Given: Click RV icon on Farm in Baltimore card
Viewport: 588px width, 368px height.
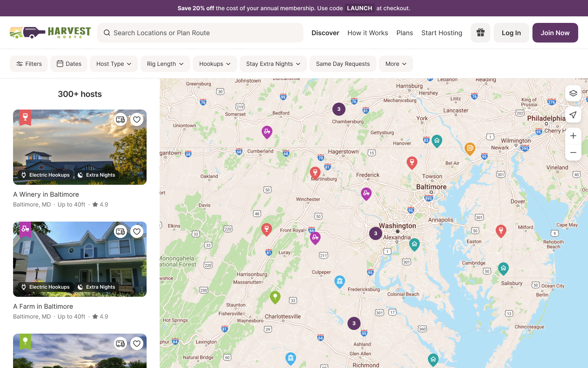Looking at the screenshot, I should 120,231.
